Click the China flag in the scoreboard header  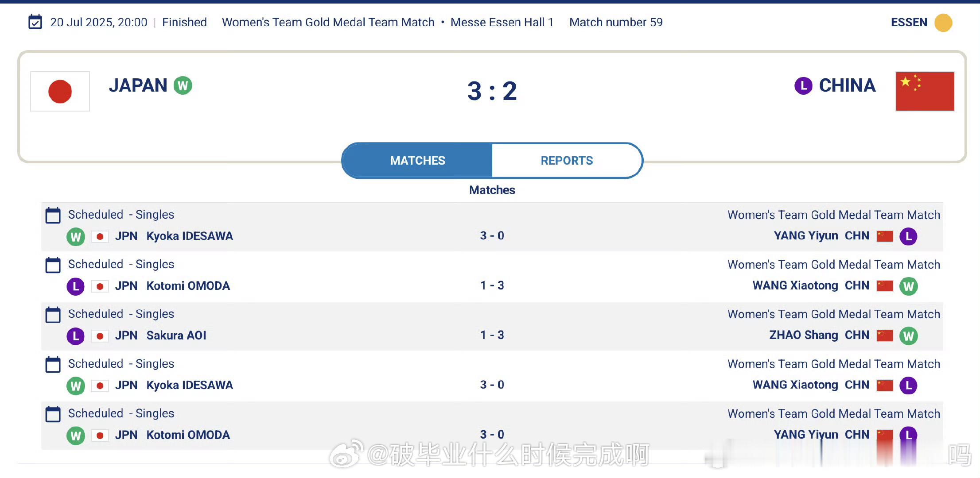[925, 91]
